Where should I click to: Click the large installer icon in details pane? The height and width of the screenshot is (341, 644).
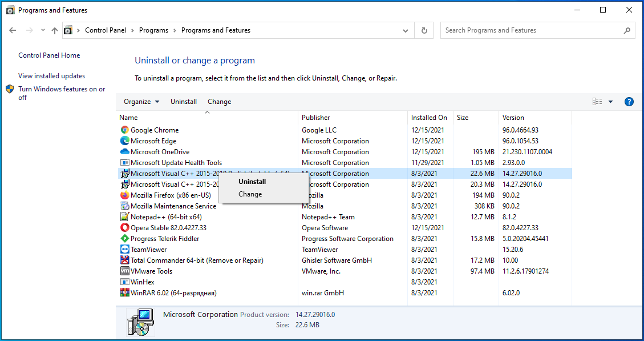[140, 323]
